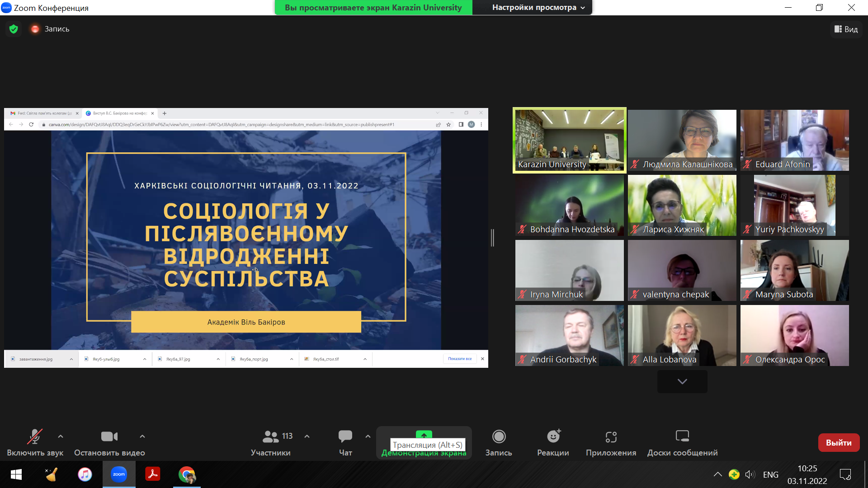The width and height of the screenshot is (868, 488).
Task: Open the Apps (Приложения) icon
Action: 611,436
